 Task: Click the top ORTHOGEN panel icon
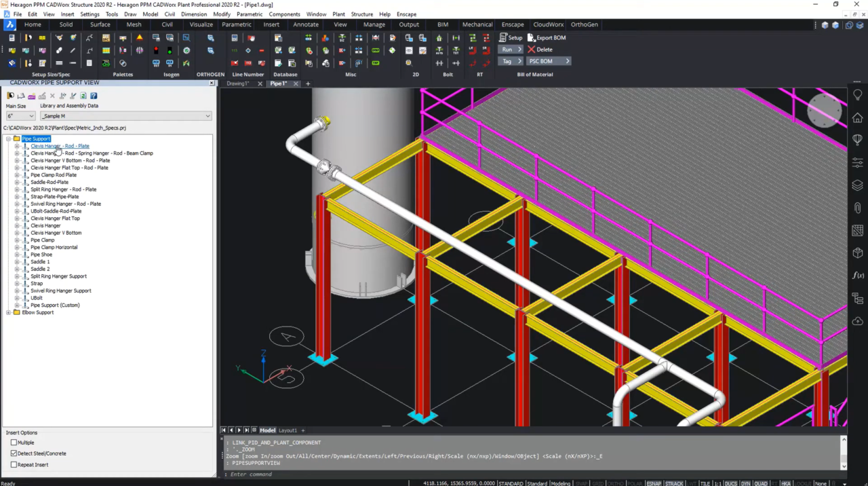[x=211, y=37]
